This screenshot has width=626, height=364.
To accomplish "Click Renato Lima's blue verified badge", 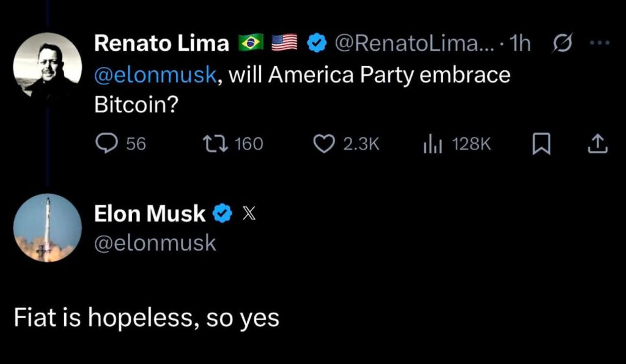I will [315, 43].
